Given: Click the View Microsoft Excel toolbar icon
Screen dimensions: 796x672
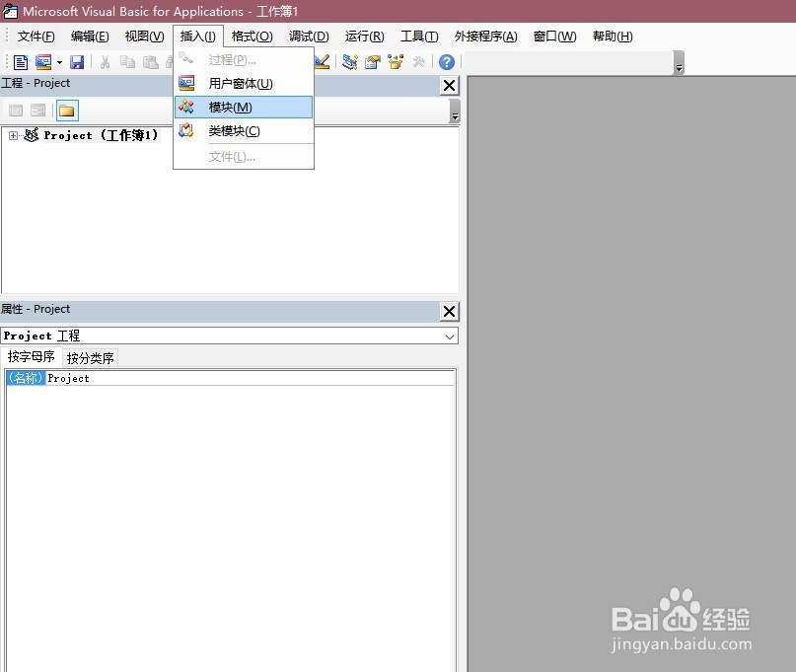Looking at the screenshot, I should point(21,62).
